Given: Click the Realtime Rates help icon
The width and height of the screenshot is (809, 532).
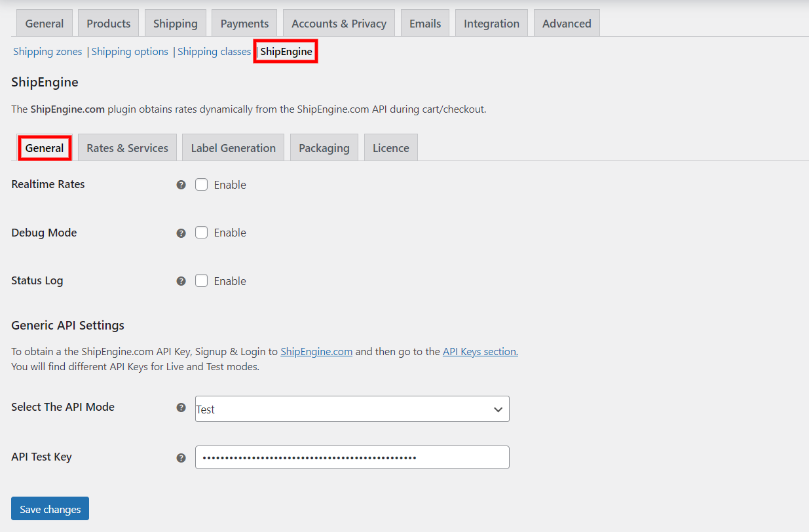Looking at the screenshot, I should [x=181, y=185].
